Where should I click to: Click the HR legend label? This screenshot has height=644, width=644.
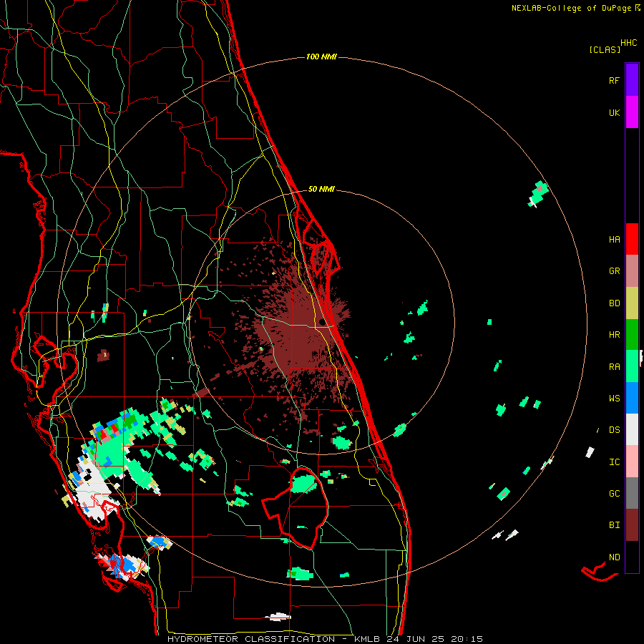[614, 335]
